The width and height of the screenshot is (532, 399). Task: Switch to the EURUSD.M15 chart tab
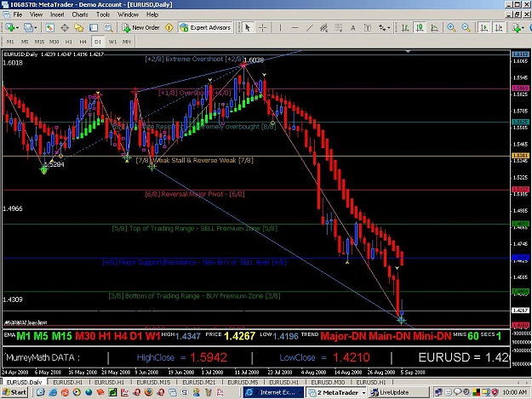(x=153, y=382)
